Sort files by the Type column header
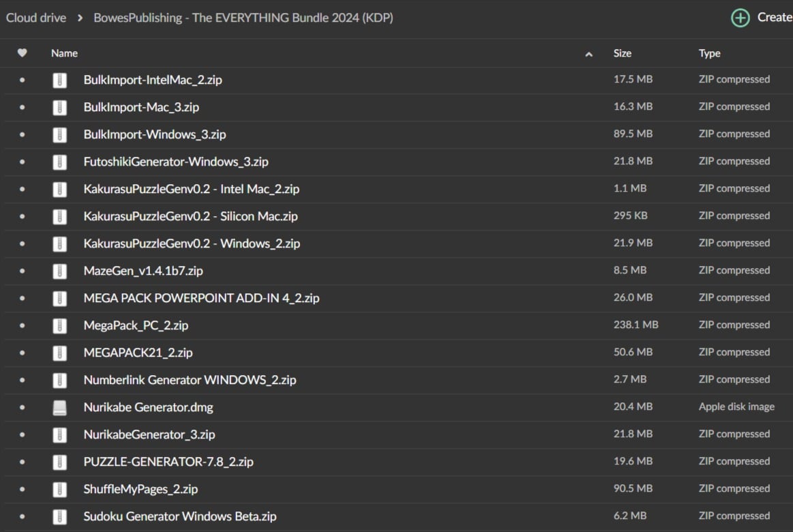Image resolution: width=793 pixels, height=532 pixels. [709, 53]
